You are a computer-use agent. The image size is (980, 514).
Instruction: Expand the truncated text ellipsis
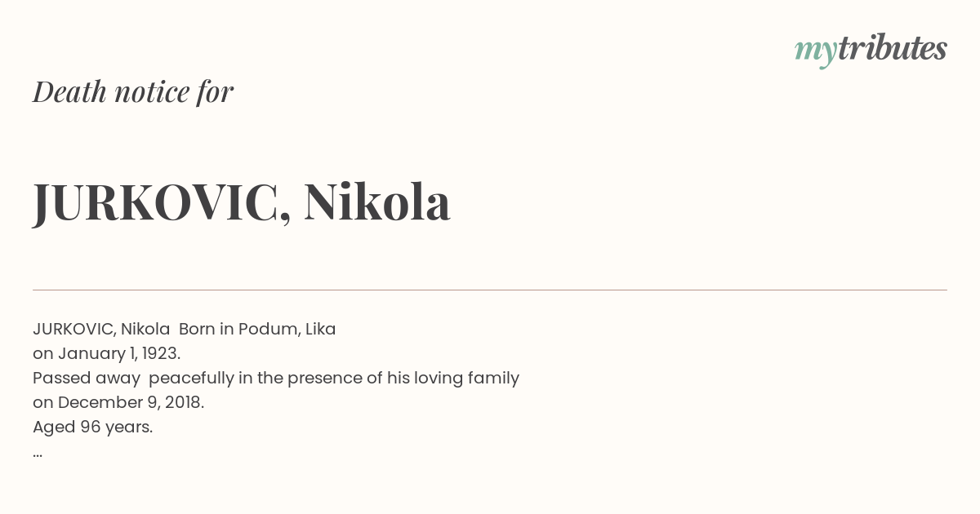(x=38, y=453)
